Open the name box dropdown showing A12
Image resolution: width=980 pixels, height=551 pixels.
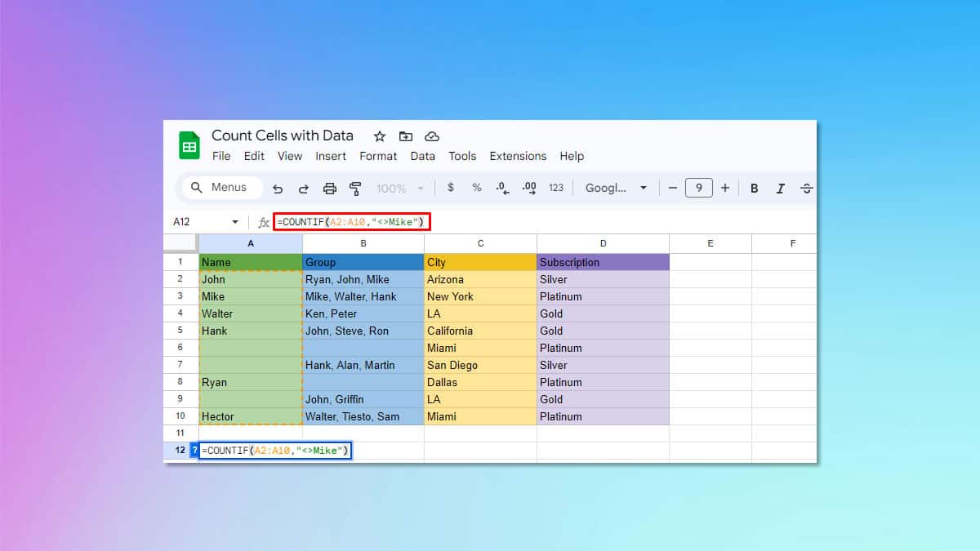click(234, 221)
